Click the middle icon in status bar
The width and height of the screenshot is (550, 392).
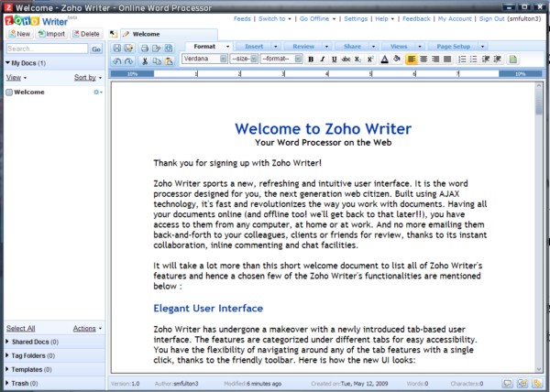(x=522, y=383)
